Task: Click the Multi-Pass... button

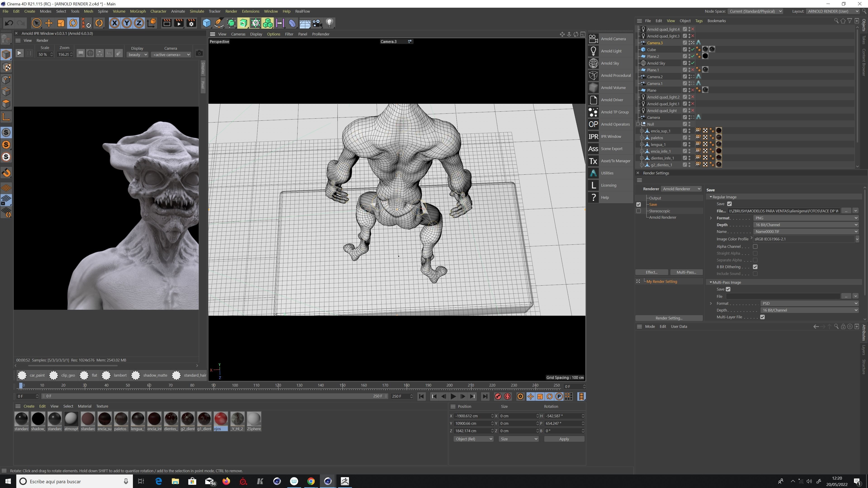Action: (x=686, y=272)
